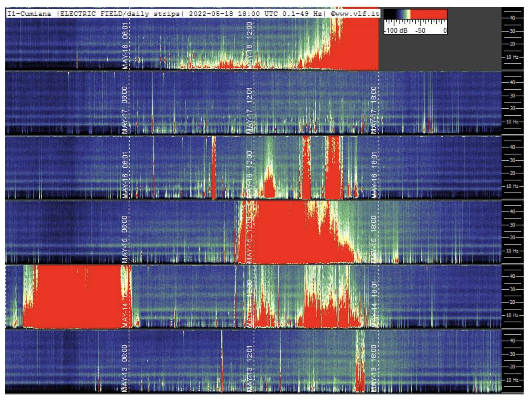Viewport: 532px width, 402px height.
Task: Click the MAY-15 06:00 time marker
Action: [125, 239]
